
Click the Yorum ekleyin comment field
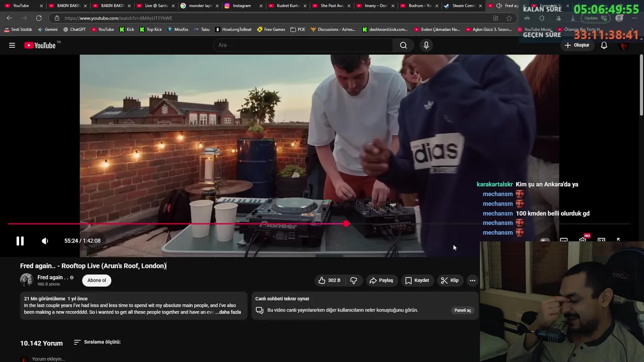[x=48, y=359]
